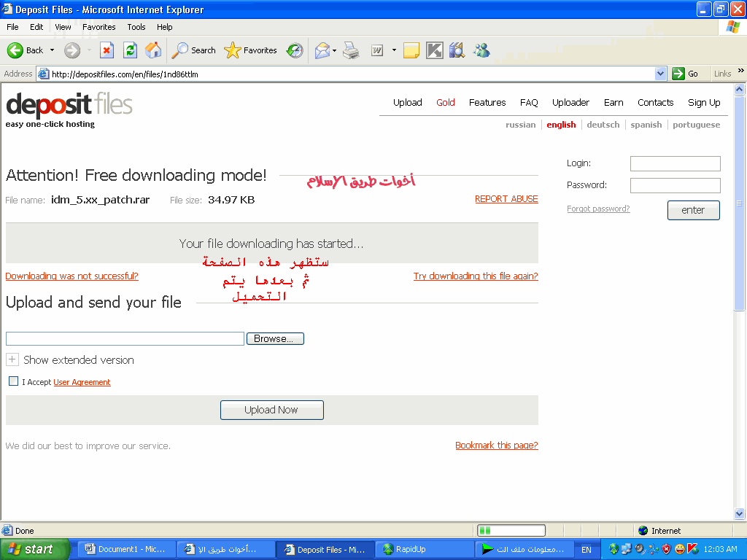Open the Windows start button
The width and height of the screenshot is (747, 560).
[x=35, y=549]
